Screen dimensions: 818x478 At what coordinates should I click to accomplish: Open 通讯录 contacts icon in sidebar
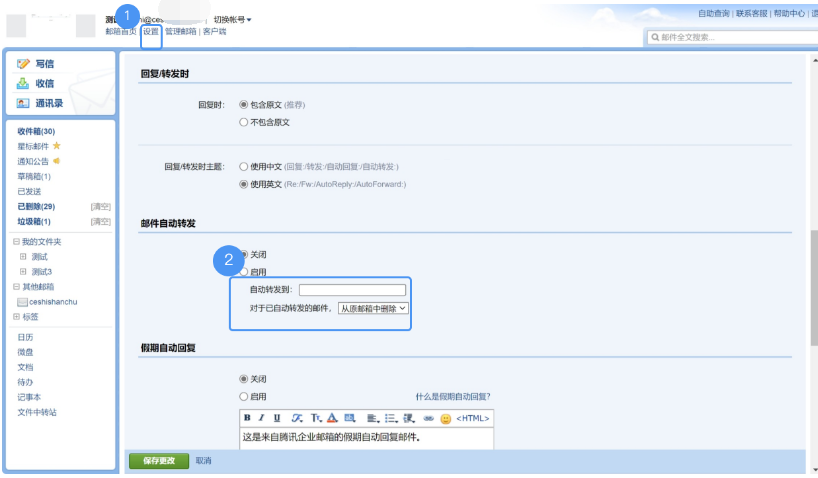click(x=23, y=103)
